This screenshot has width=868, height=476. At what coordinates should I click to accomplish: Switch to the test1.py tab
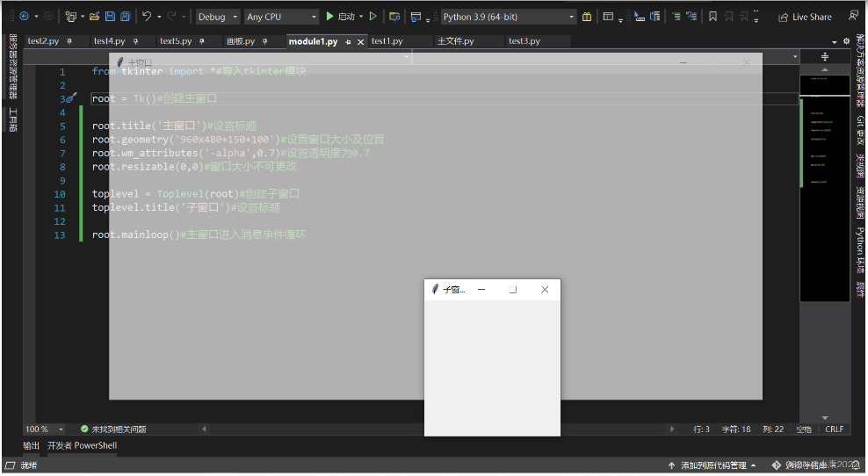387,41
